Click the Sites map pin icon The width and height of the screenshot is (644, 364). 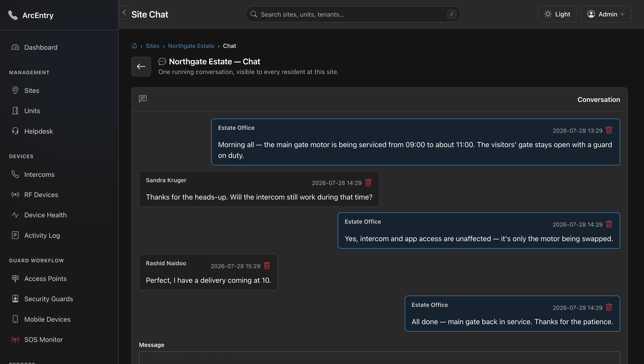click(15, 90)
